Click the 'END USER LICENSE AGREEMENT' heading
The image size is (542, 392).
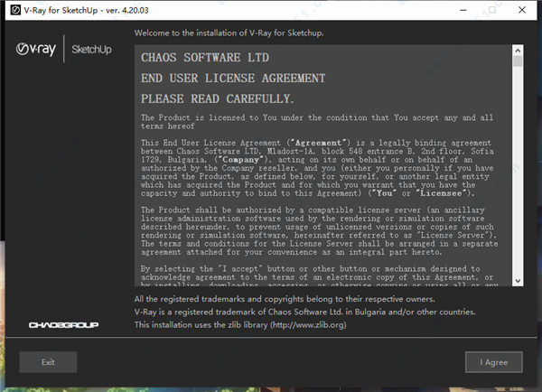tap(232, 78)
